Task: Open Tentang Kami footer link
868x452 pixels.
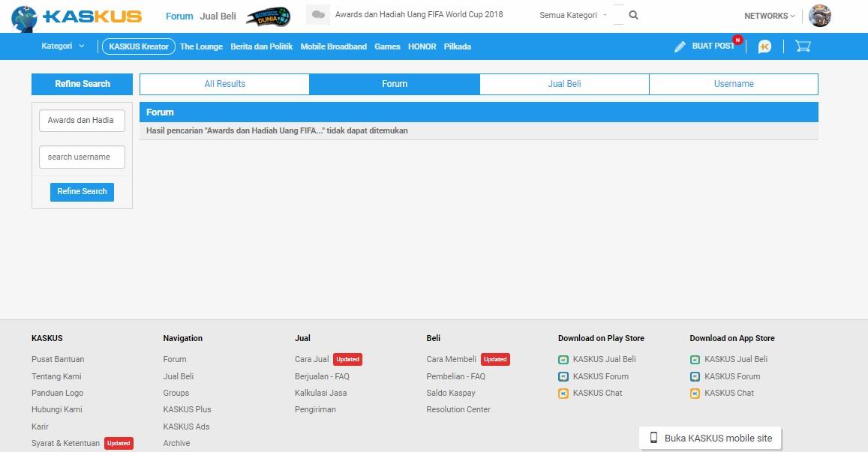Action: pos(56,377)
